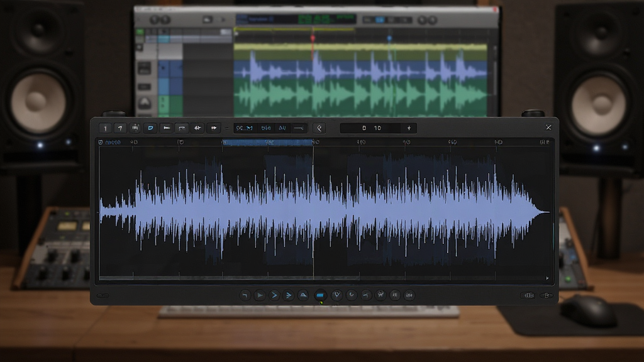Switch to the "OC M" mode segment
Image resolution: width=644 pixels, height=362 pixels.
coord(245,128)
